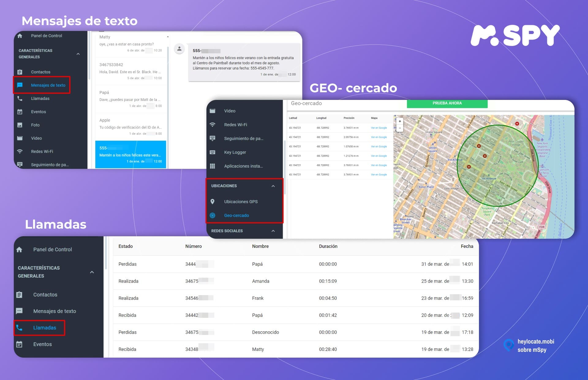Collapse the Ubicaciones section
Screen dimensions: 588x380
tap(273, 186)
